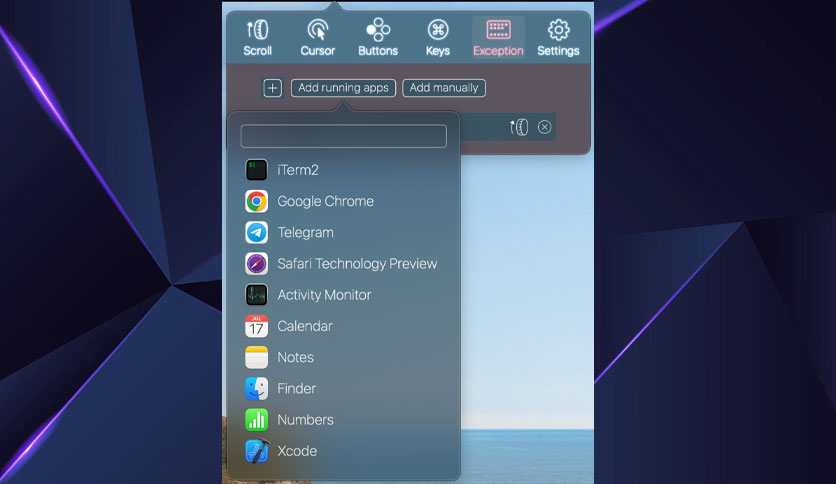The image size is (836, 484).
Task: Select "Telegram" label in list
Action: pos(306,233)
